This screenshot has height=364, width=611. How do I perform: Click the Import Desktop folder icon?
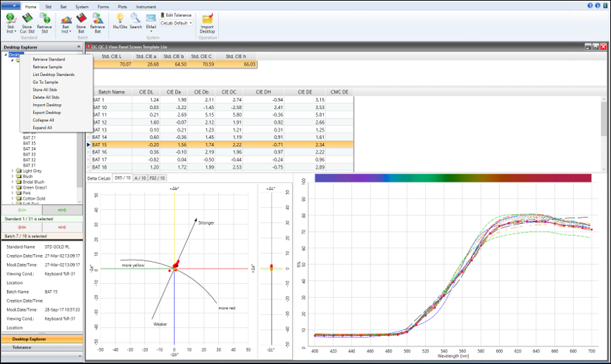coord(207,19)
